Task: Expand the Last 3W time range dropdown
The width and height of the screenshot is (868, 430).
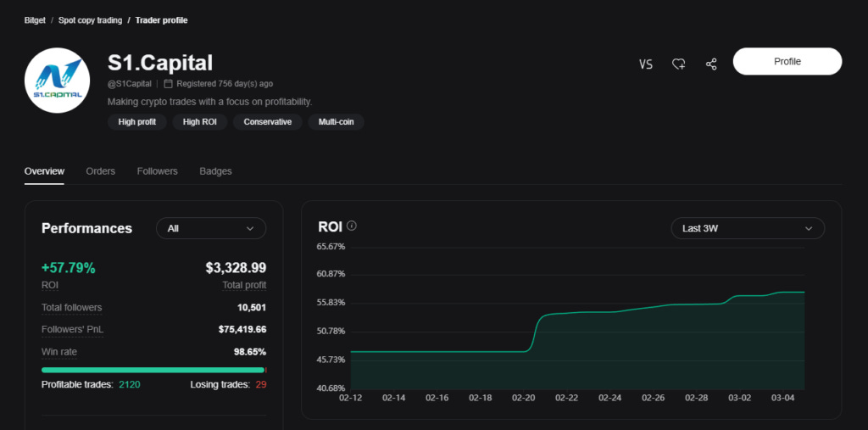Action: point(748,228)
